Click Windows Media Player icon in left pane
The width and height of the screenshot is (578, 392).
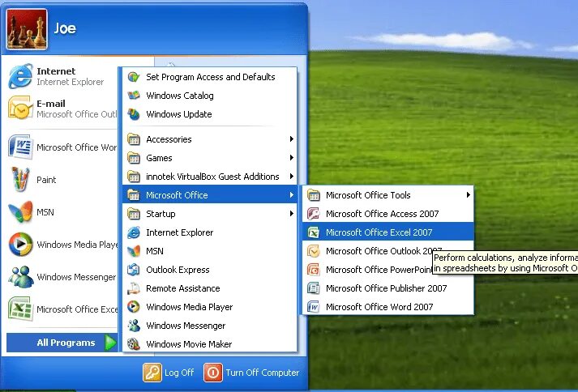pos(20,245)
